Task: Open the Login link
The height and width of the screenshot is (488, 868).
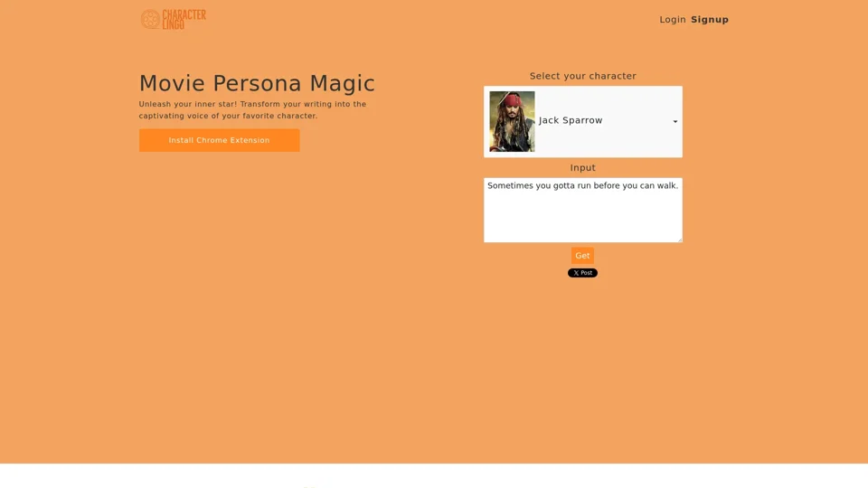Action: pyautogui.click(x=672, y=19)
